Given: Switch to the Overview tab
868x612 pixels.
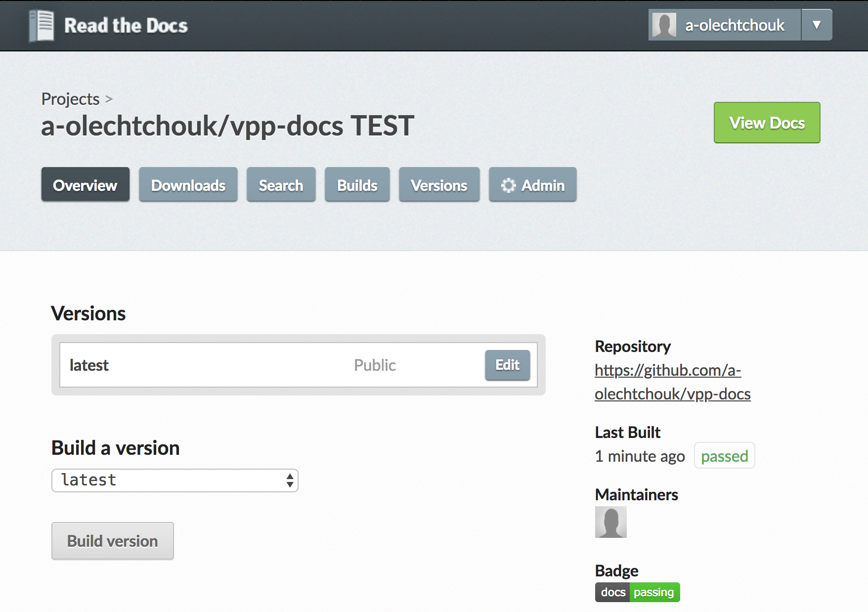Looking at the screenshot, I should (x=85, y=185).
